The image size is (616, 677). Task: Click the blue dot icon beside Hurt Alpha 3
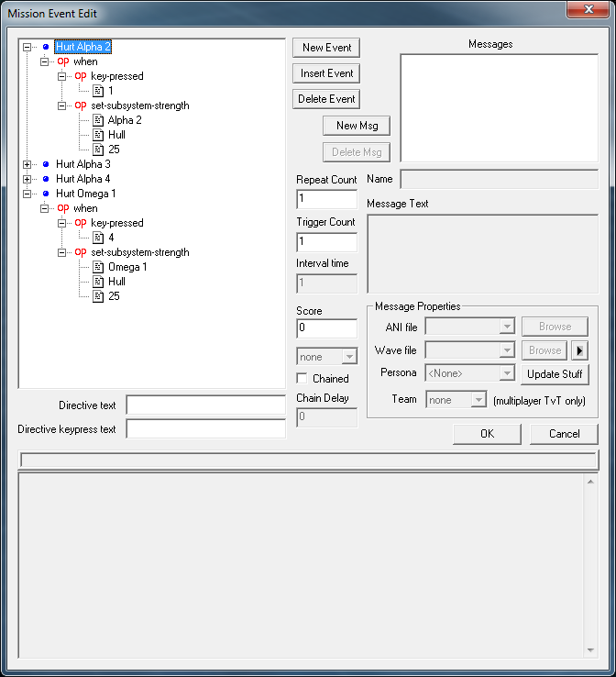tap(45, 164)
